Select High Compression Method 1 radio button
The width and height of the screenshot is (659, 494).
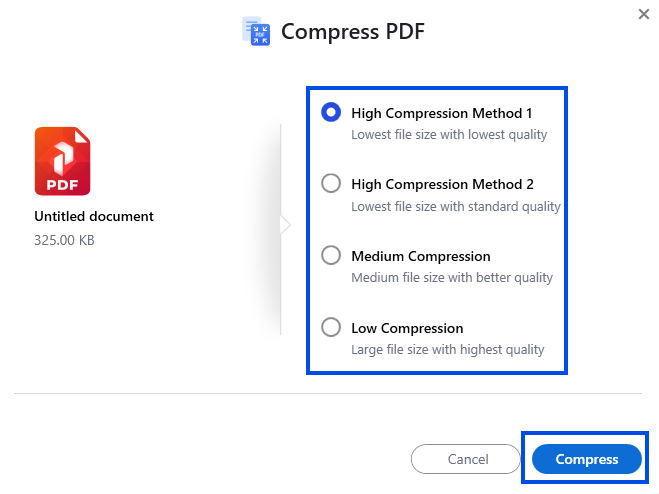(331, 113)
